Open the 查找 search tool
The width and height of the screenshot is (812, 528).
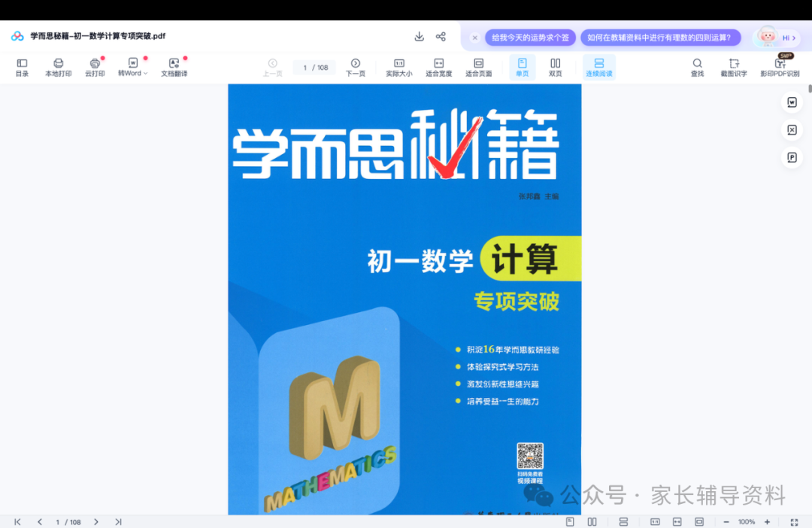tap(698, 68)
